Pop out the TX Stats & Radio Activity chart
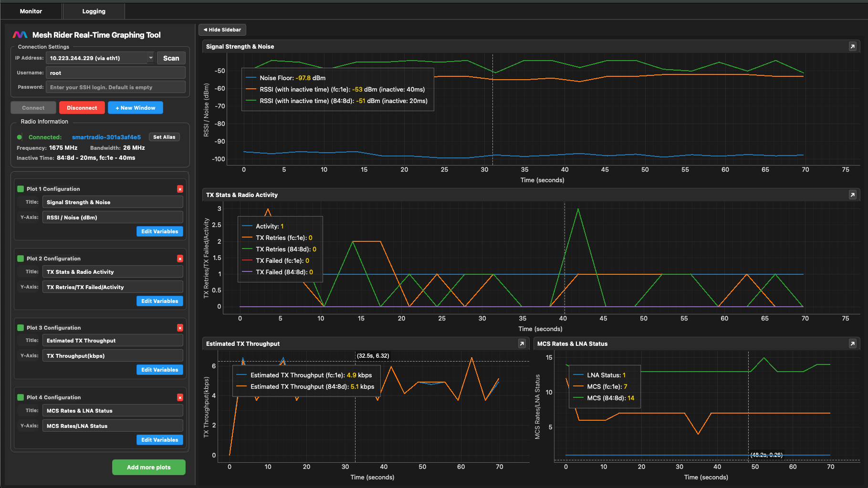 (x=852, y=195)
